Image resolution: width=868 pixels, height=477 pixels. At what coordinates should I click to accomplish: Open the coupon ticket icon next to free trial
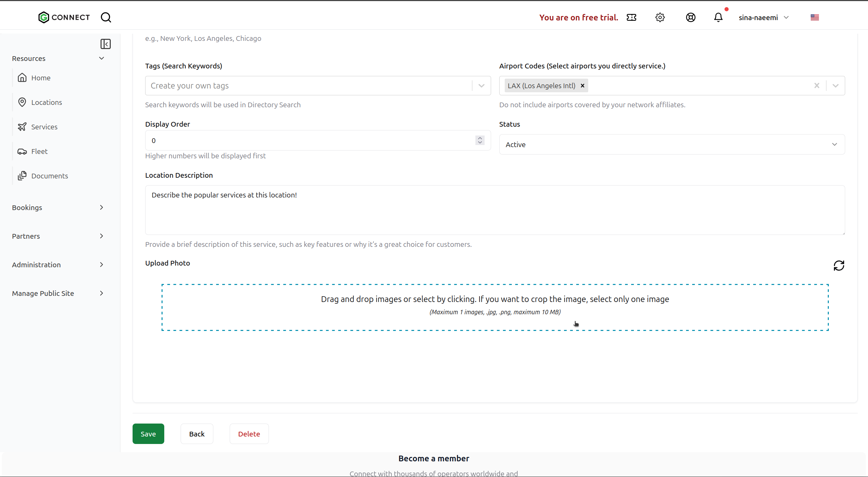(631, 17)
